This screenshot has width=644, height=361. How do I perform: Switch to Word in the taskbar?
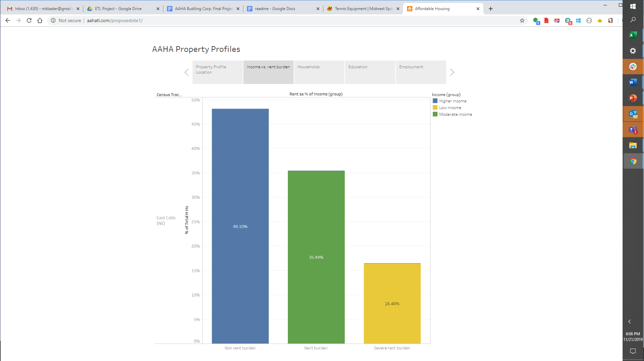[633, 82]
